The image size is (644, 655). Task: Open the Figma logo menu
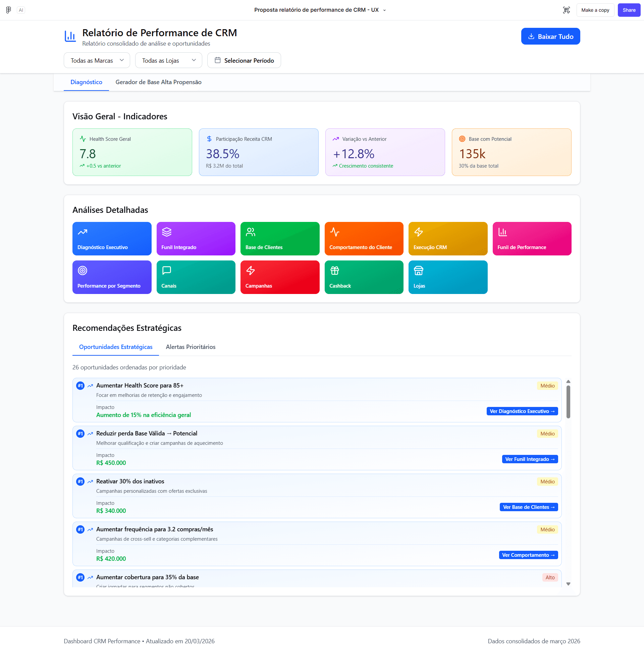[x=8, y=10]
